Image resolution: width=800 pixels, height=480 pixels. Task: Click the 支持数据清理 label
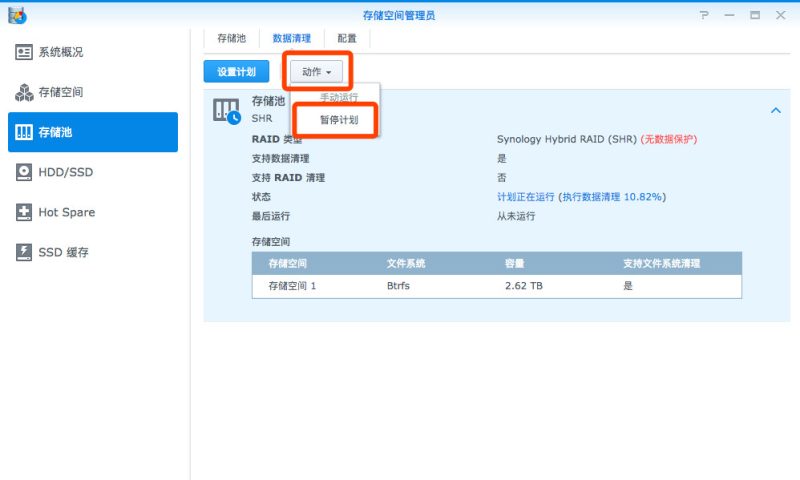[281, 159]
